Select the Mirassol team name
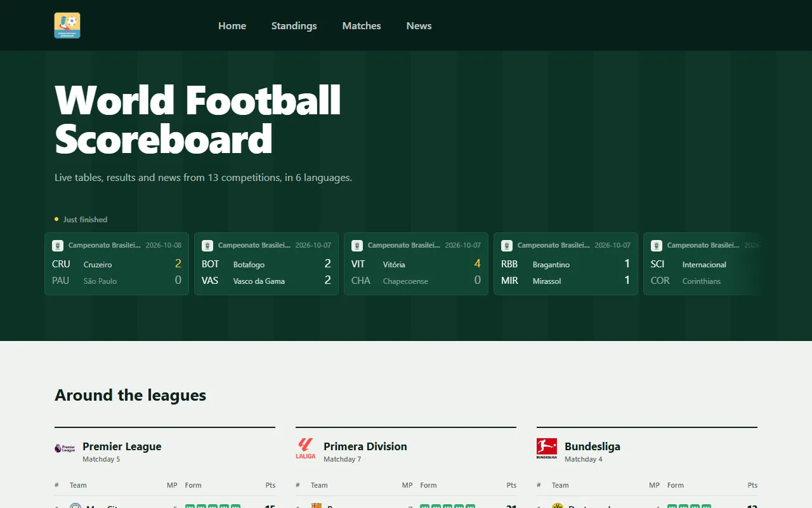The image size is (812, 508). [x=547, y=281]
